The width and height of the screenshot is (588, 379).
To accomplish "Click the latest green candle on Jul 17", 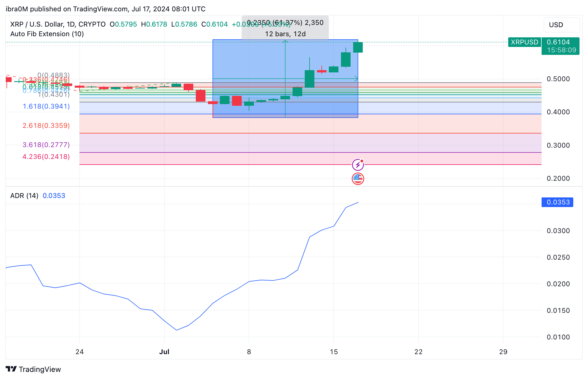I will [358, 47].
